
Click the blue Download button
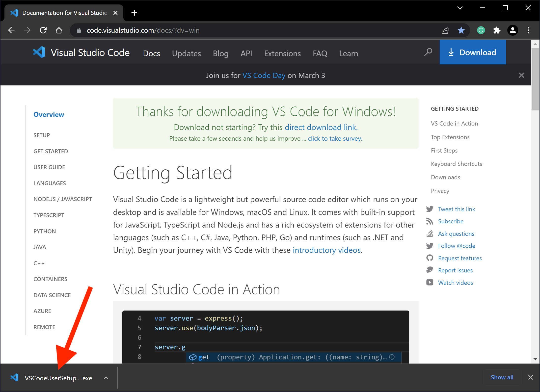[473, 52]
